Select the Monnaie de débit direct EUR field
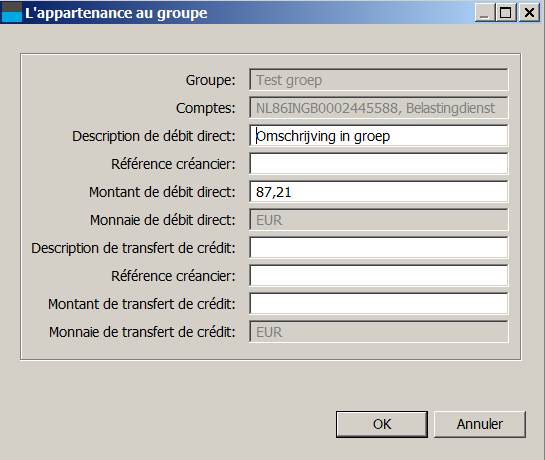 pyautogui.click(x=379, y=220)
